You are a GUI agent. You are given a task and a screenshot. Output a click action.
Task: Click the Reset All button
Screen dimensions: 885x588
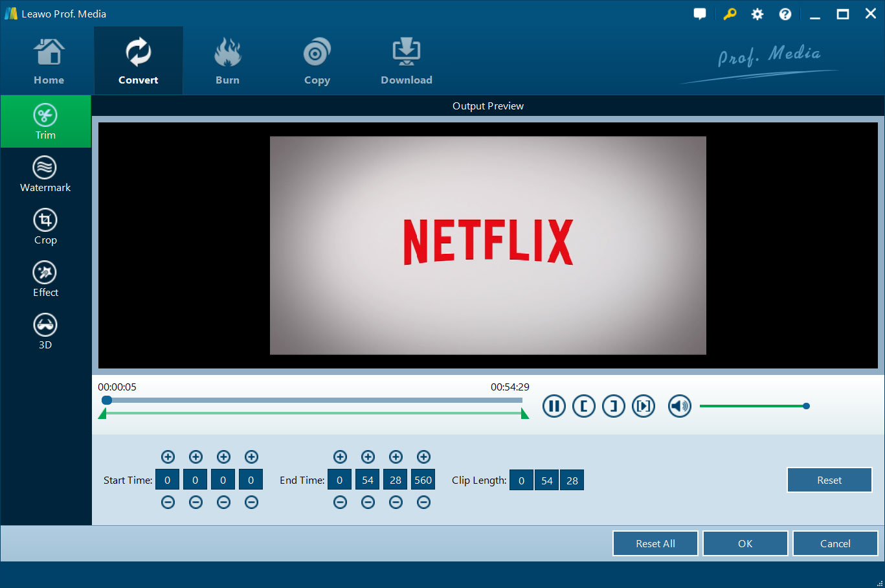click(655, 543)
